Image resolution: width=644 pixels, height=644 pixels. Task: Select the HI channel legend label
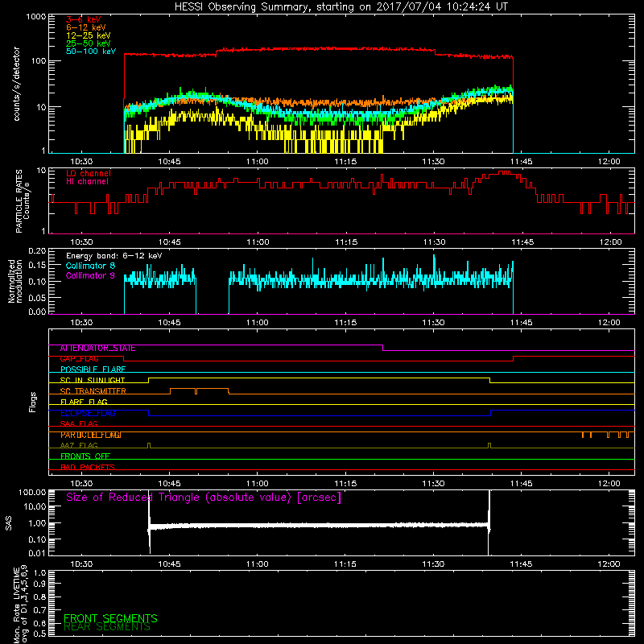87,182
